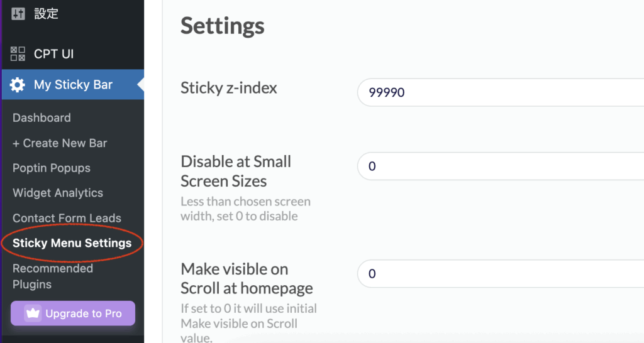
Task: Open + Create New Bar
Action: click(60, 143)
